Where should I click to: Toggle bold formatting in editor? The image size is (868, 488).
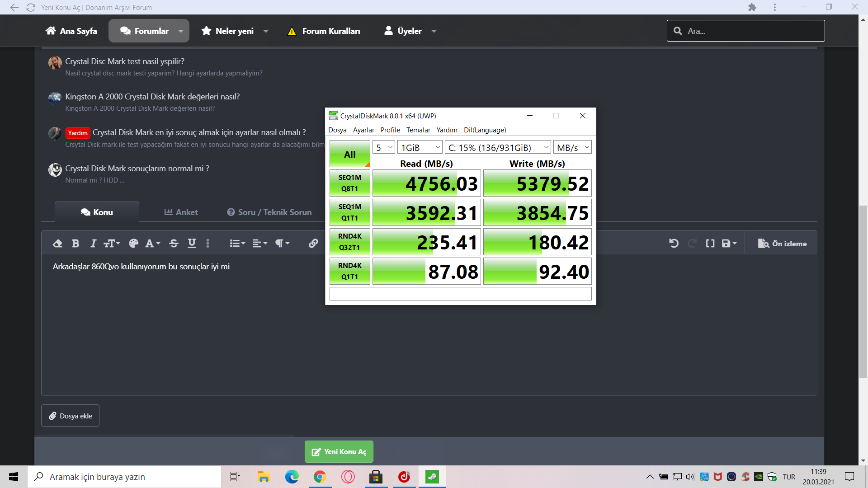[75, 244]
